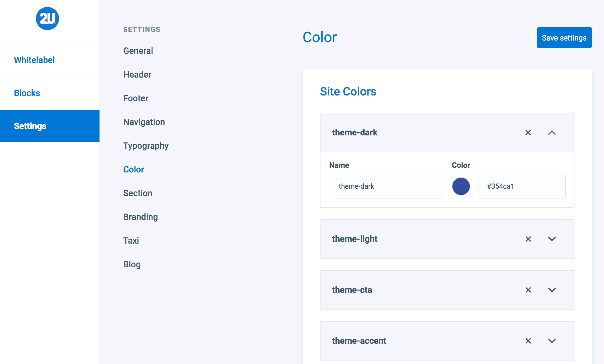
Task: Go to Branding settings
Action: coord(141,217)
